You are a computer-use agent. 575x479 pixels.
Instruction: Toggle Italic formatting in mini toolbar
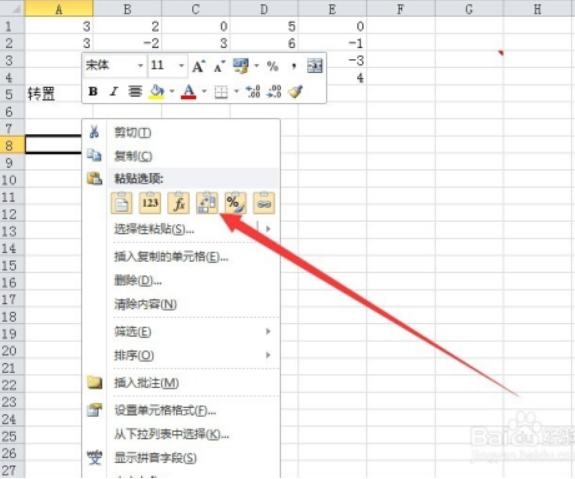point(114,91)
